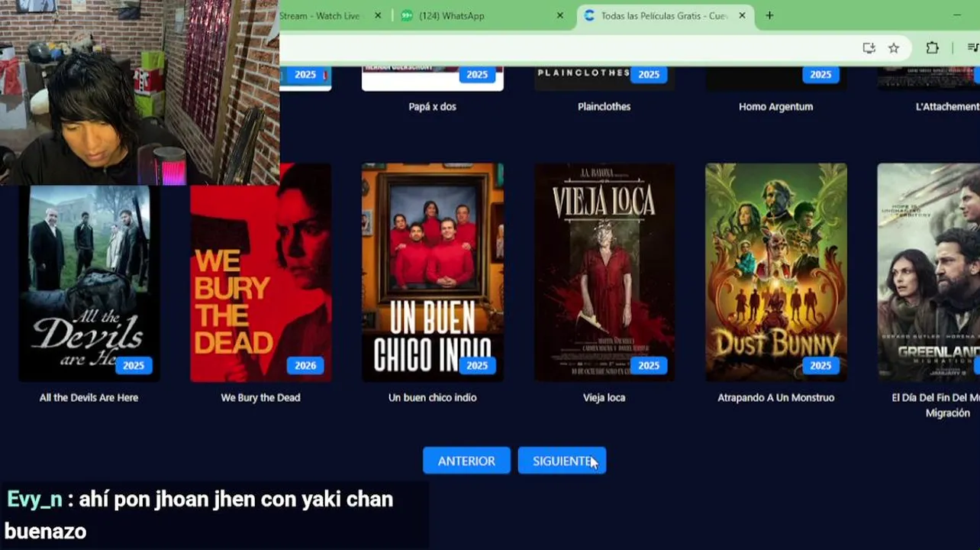Click the 2025 badge on All the Devils poster
Screen dimensions: 980x550
134,365
